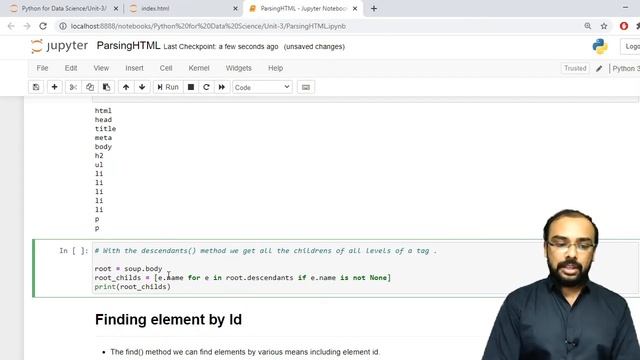Bookmark this page with star icon
This screenshot has width=640, height=360.
(604, 26)
